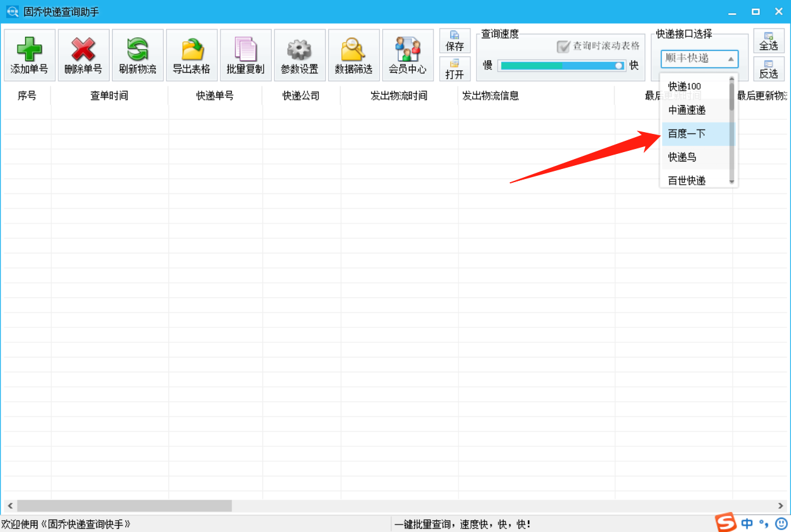Click the Sogou input method S icon
Viewport: 791px width, 532px height.
point(726,523)
